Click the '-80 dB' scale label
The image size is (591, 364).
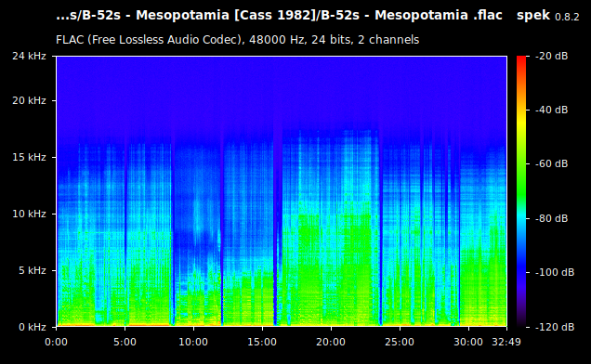coord(551,218)
